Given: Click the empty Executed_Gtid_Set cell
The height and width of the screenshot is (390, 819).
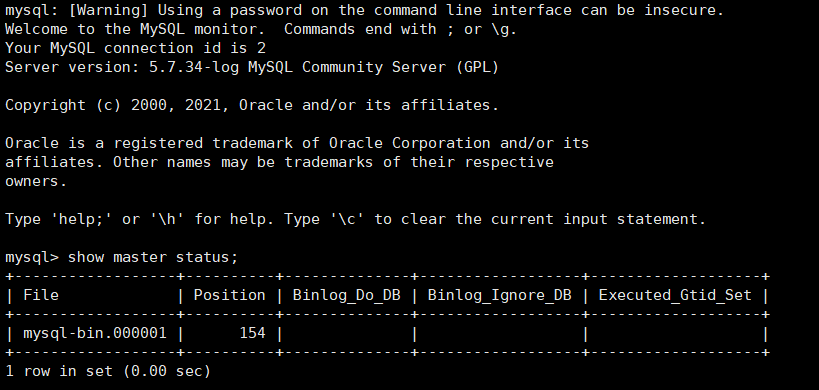Looking at the screenshot, I should click(675, 333).
